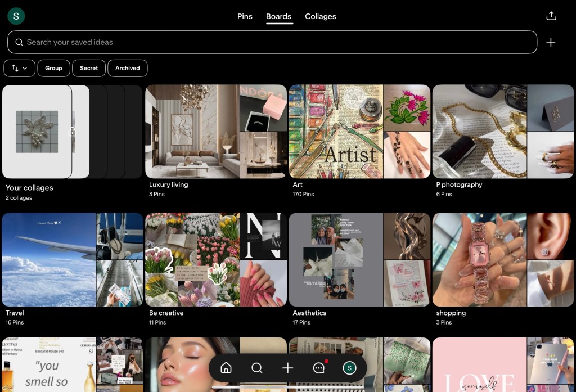Viewport: 576px width, 392px height.
Task: Switch to the Collages tab
Action: tap(321, 16)
